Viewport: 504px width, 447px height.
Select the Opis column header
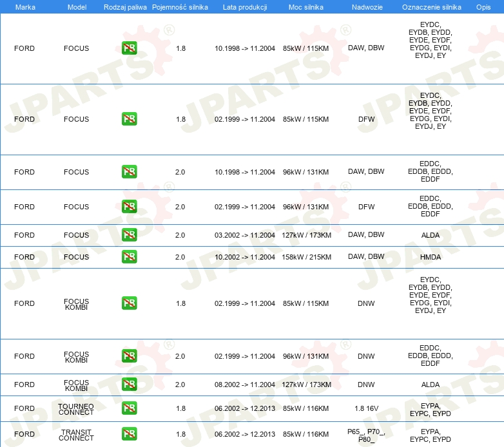pyautogui.click(x=483, y=7)
